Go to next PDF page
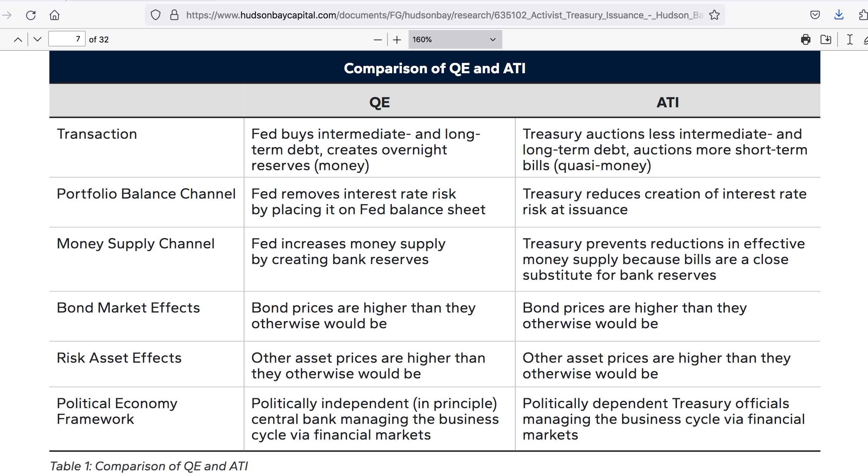Screen dimensions: 868x476 click(x=37, y=39)
